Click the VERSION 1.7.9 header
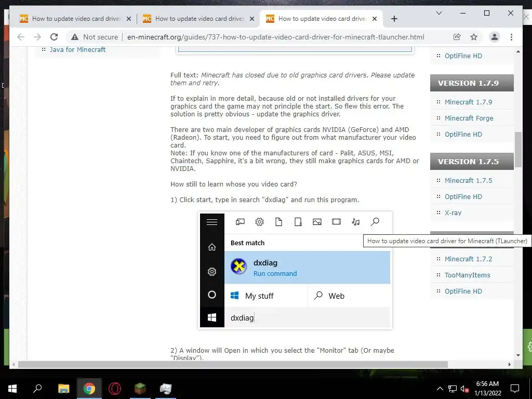 point(472,83)
